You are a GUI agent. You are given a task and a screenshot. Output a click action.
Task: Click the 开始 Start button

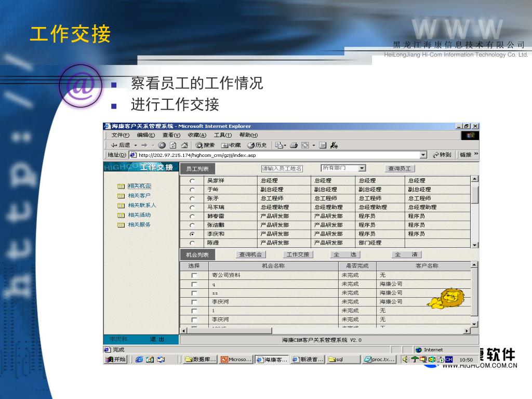(x=115, y=360)
